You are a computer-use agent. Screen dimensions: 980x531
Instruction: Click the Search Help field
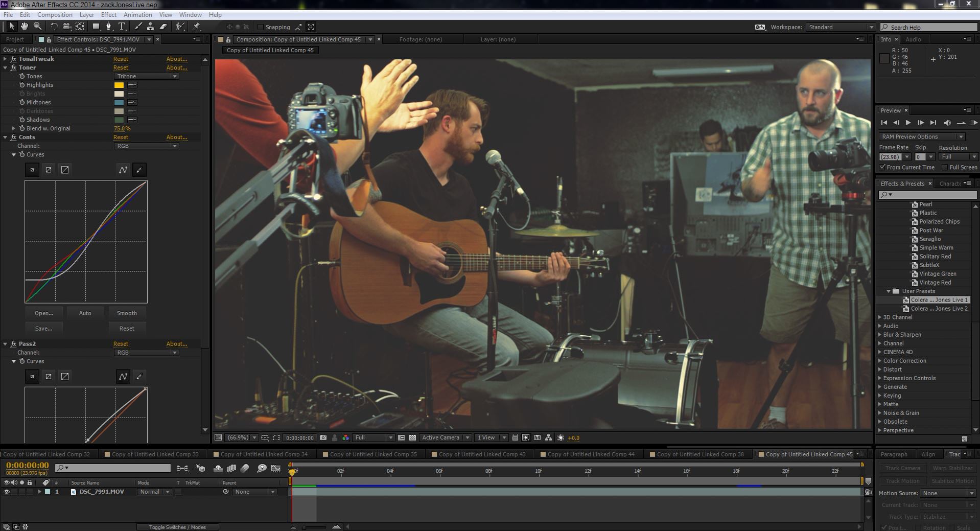pos(928,27)
